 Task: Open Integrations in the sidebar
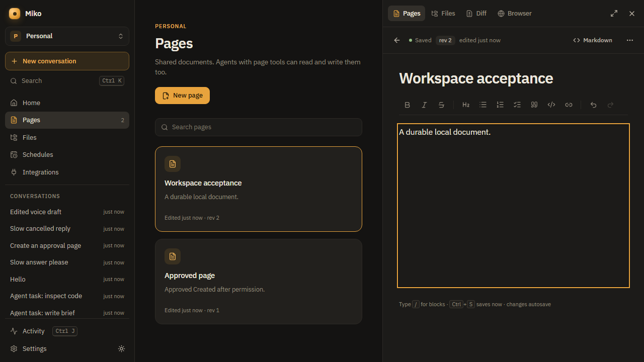pos(67,172)
